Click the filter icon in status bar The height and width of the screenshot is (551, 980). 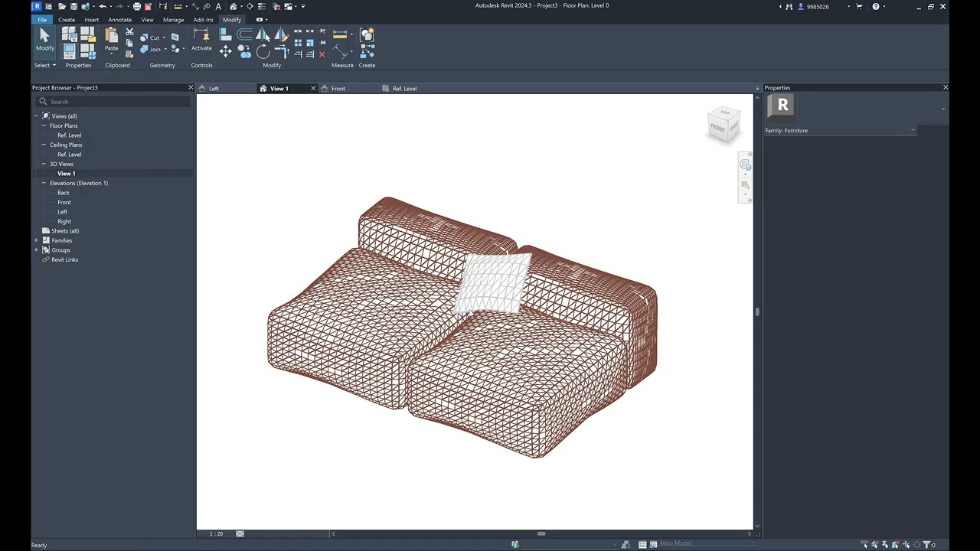[927, 545]
